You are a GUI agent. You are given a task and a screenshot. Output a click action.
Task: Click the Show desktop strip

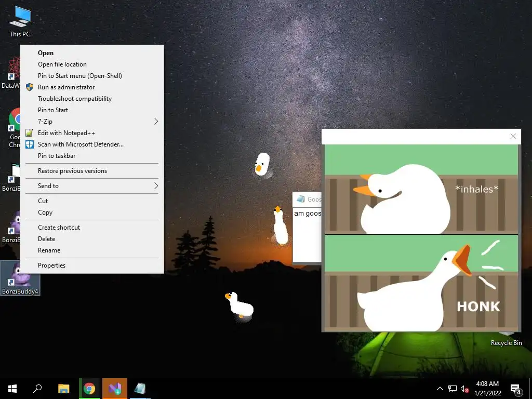pos(530,389)
